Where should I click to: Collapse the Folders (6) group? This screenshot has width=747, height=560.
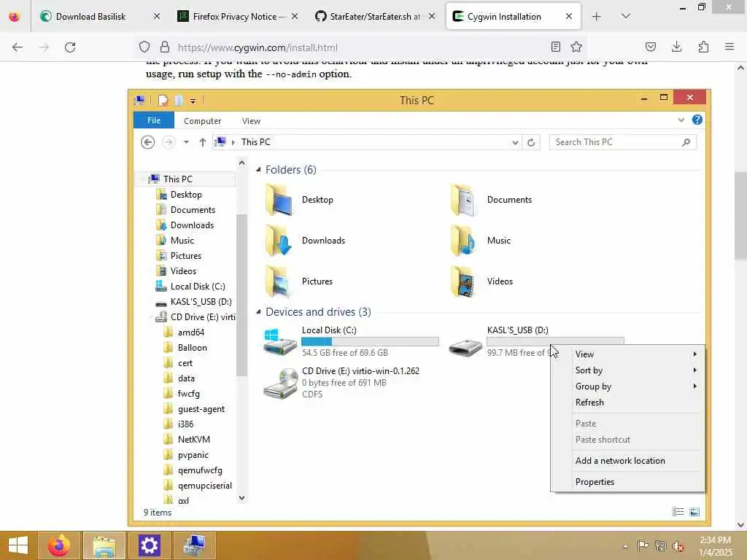259,169
